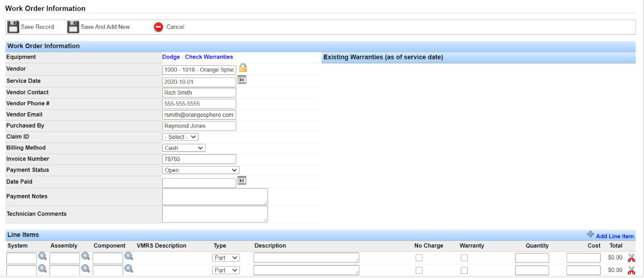Image resolution: width=644 pixels, height=278 pixels.
Task: Search Assembly lookup in first line item
Action: [86, 256]
